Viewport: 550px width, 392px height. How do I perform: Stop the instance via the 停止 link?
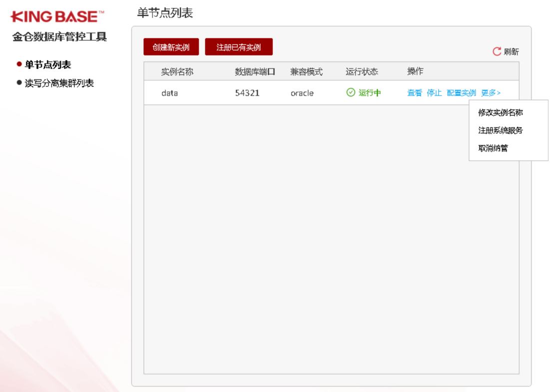(x=434, y=93)
